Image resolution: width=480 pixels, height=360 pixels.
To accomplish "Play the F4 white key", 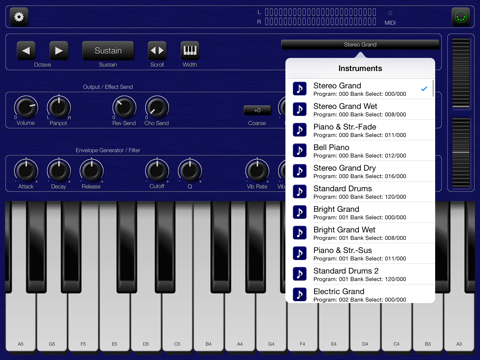I will tap(302, 328).
